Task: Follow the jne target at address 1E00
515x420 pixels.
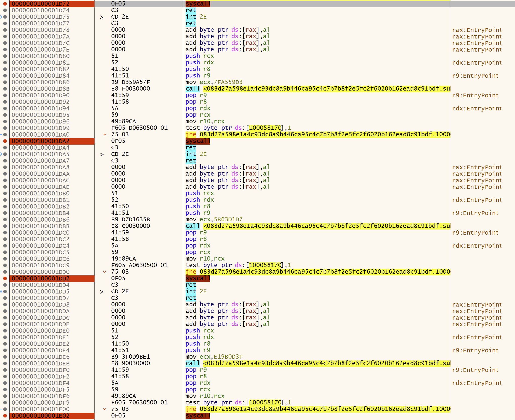Action: click(325, 409)
